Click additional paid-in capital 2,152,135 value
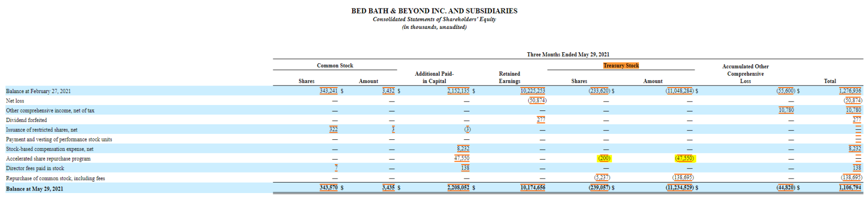Image resolution: width=868 pixels, height=199 pixels. [x=458, y=91]
